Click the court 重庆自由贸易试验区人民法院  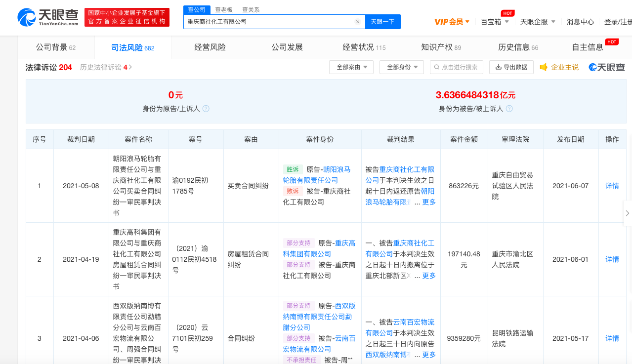click(x=512, y=186)
